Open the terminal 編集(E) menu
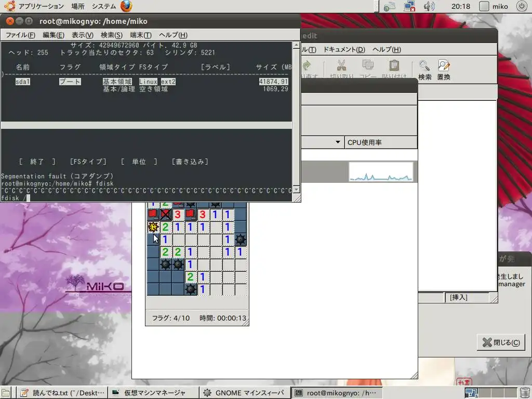532x399 pixels. [54, 35]
